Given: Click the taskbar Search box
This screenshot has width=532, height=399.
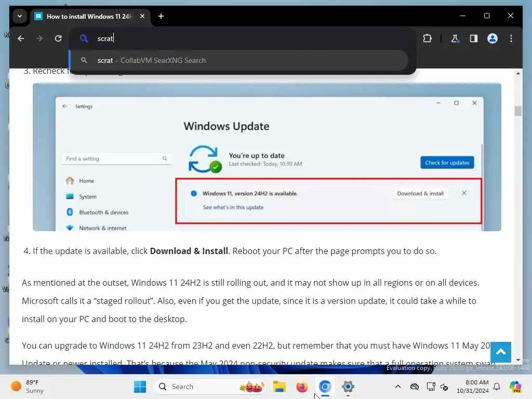Looking at the screenshot, I should 209,387.
